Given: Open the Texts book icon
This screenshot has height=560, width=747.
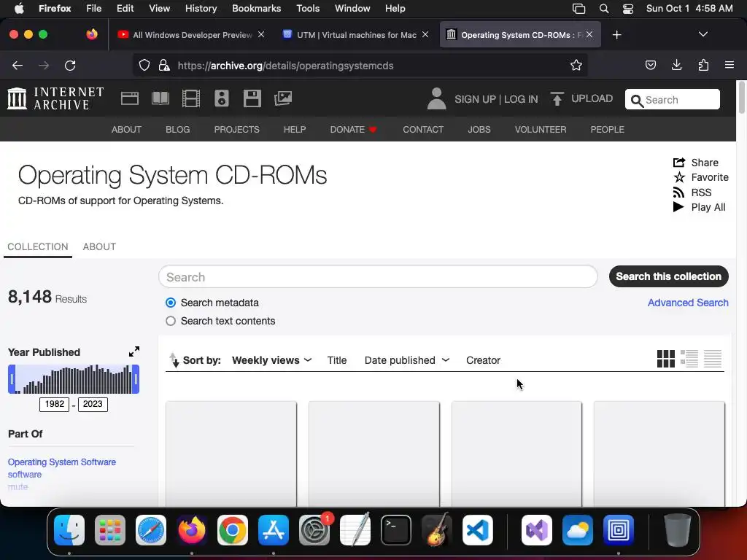Looking at the screenshot, I should (160, 98).
